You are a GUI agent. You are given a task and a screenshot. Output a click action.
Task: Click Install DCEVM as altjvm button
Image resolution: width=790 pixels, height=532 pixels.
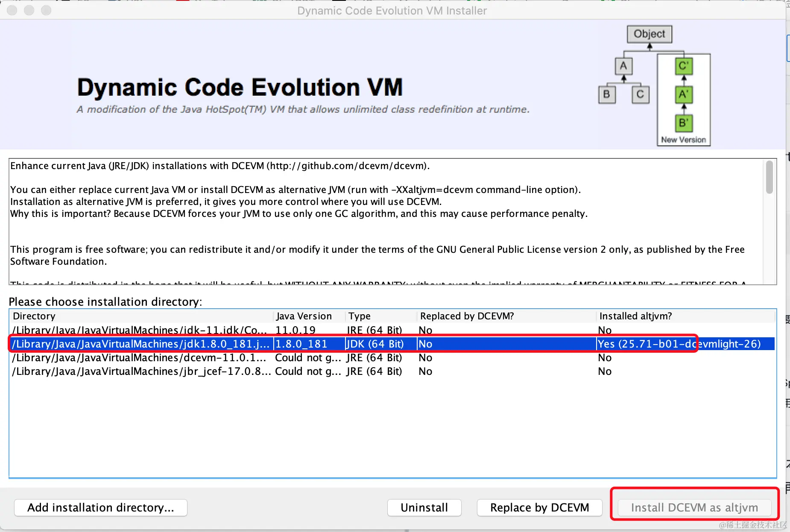click(x=694, y=507)
